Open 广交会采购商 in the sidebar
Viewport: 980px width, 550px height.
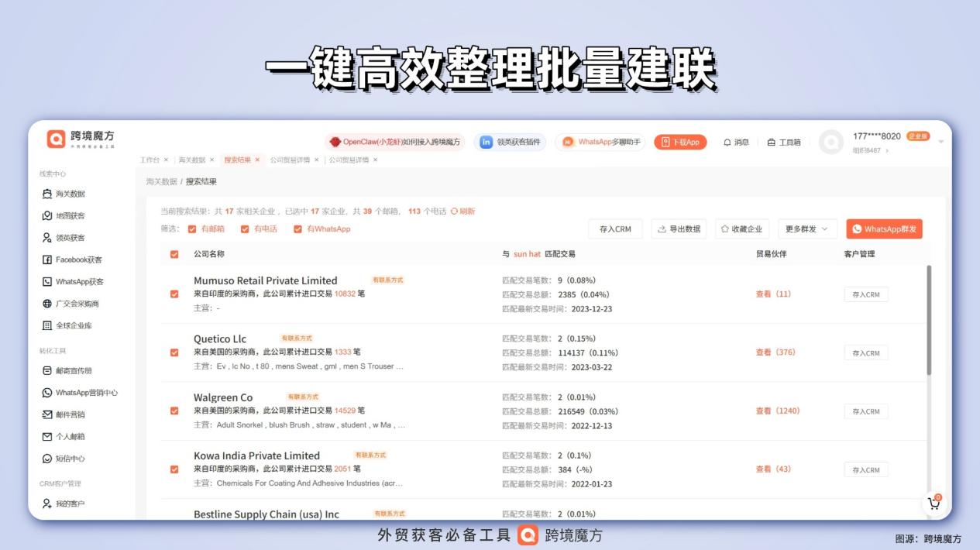tap(70, 304)
